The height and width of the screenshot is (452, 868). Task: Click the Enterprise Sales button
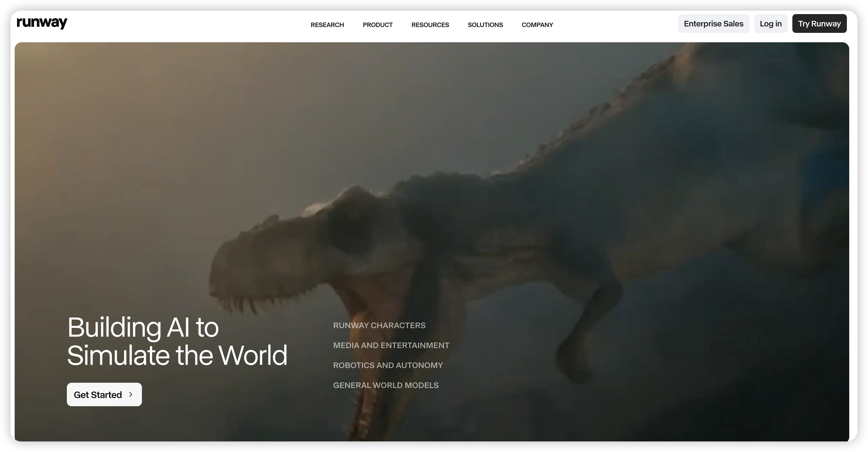[x=713, y=23]
